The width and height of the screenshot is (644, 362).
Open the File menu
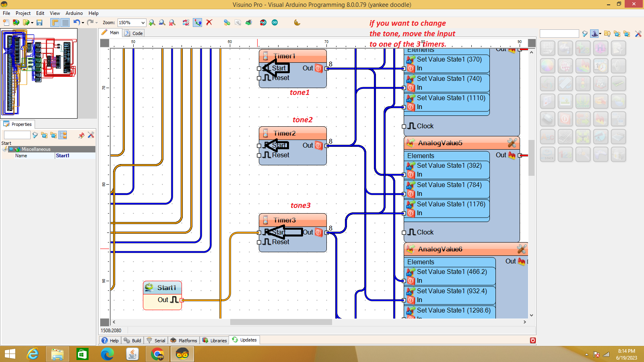point(6,13)
